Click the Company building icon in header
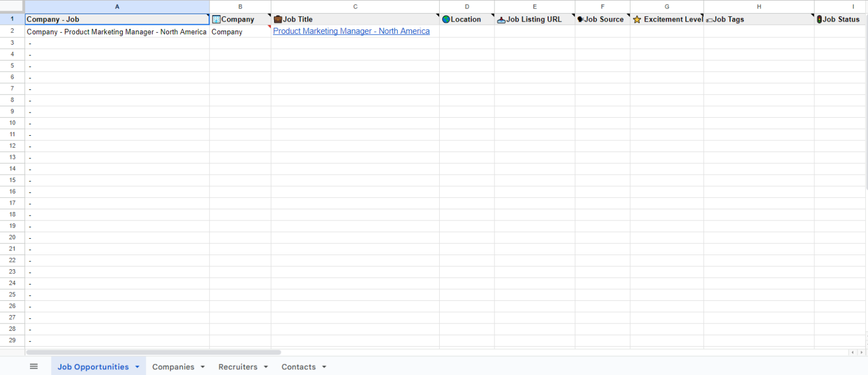The width and height of the screenshot is (868, 375). point(216,19)
